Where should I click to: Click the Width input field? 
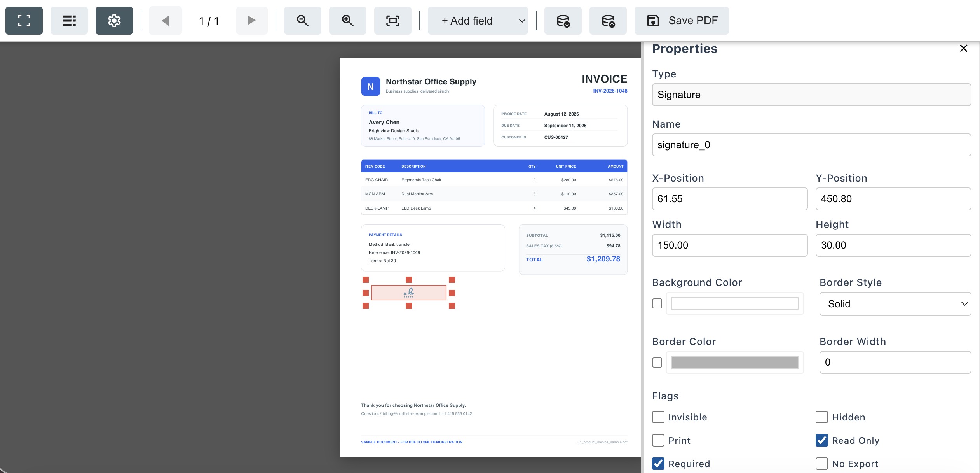[x=730, y=245]
